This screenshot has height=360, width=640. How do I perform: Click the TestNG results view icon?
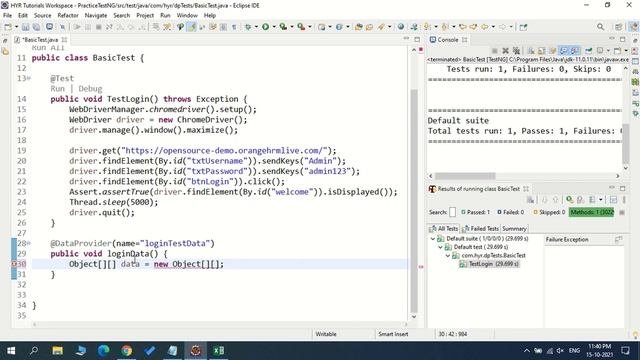coord(432,189)
